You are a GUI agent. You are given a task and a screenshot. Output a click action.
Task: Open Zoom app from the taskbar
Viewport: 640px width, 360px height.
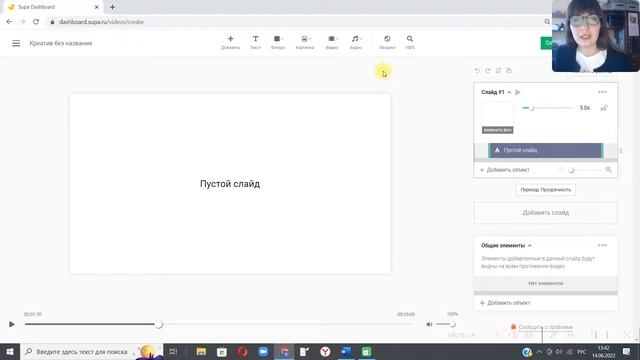[263, 351]
